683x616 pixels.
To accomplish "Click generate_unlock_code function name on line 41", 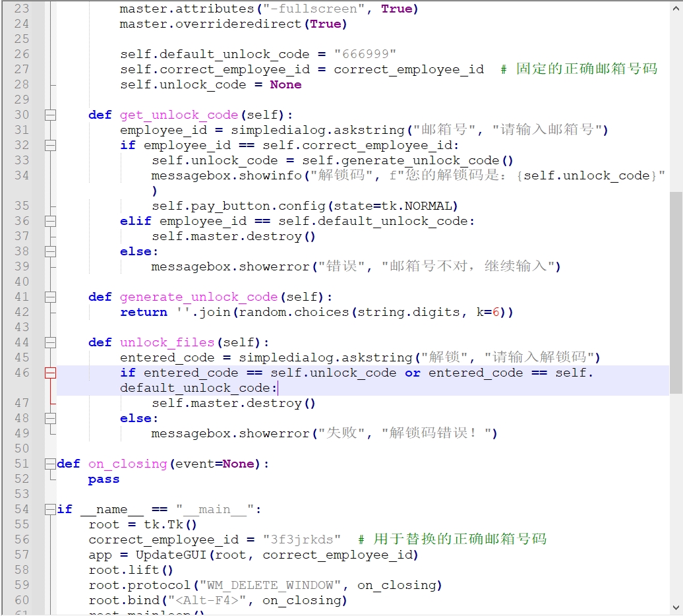I will pos(198,297).
